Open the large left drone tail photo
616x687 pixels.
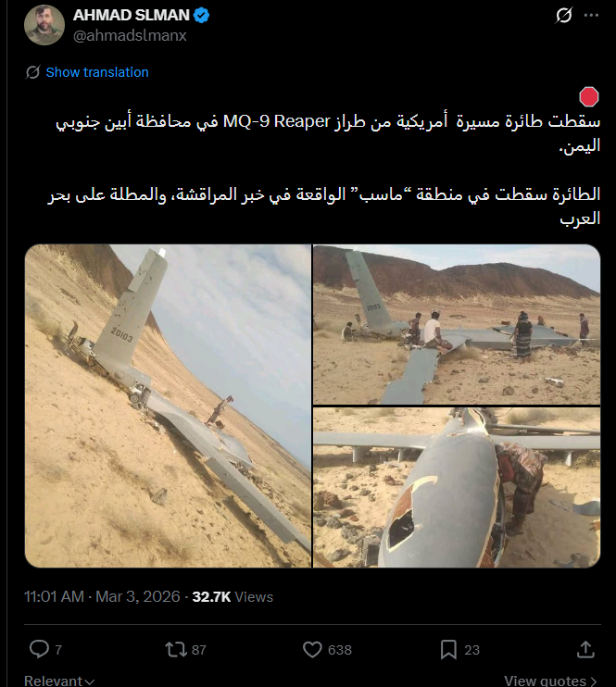coord(168,406)
